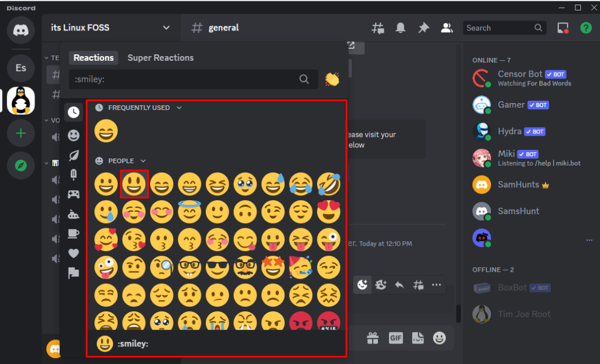
Task: Select the highlighted smiley emoji
Action: 134,184
